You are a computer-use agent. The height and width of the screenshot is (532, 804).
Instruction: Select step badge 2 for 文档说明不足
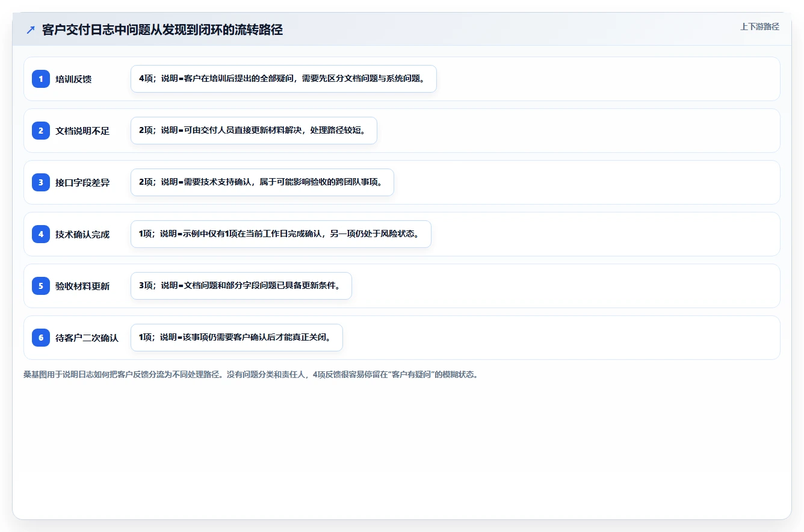click(41, 131)
